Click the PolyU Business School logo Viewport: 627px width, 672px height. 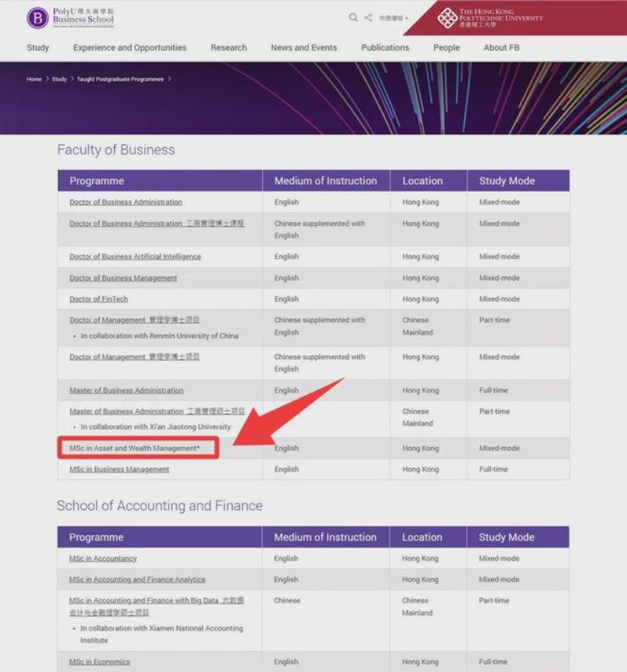coord(69,17)
